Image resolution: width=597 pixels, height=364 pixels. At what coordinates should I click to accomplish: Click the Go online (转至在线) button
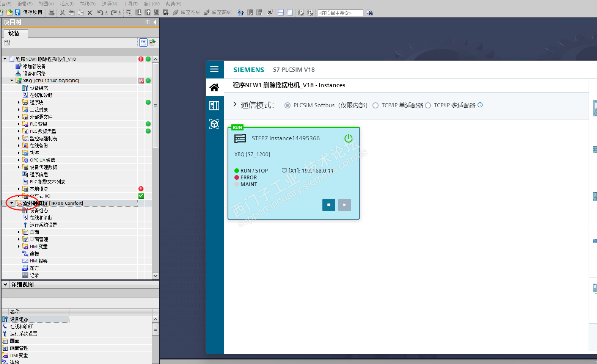coord(187,13)
